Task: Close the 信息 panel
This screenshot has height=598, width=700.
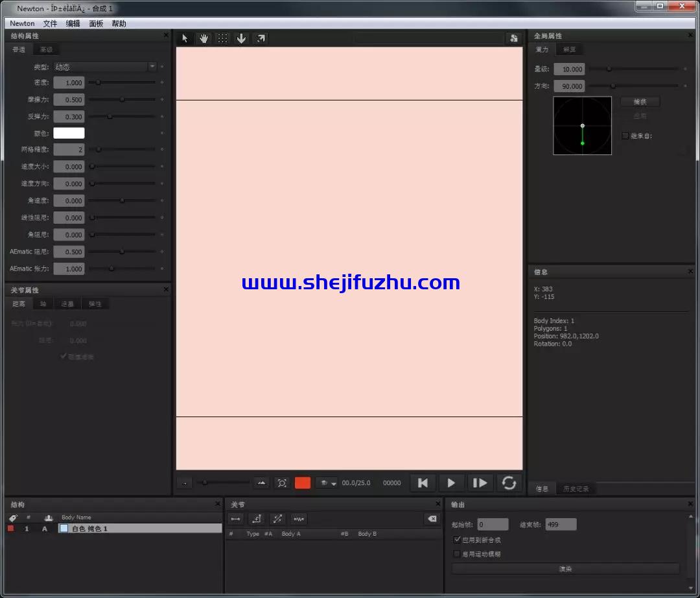Action: click(x=691, y=271)
